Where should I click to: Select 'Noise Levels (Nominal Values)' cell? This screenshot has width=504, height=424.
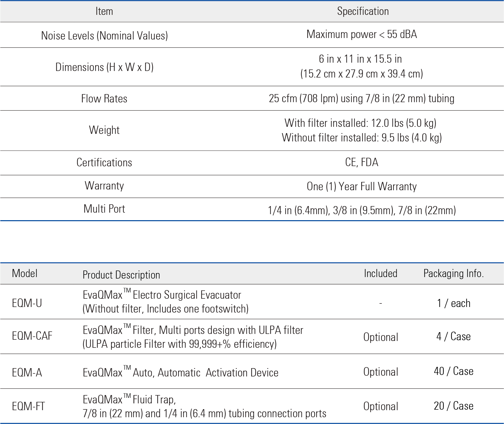tap(104, 35)
